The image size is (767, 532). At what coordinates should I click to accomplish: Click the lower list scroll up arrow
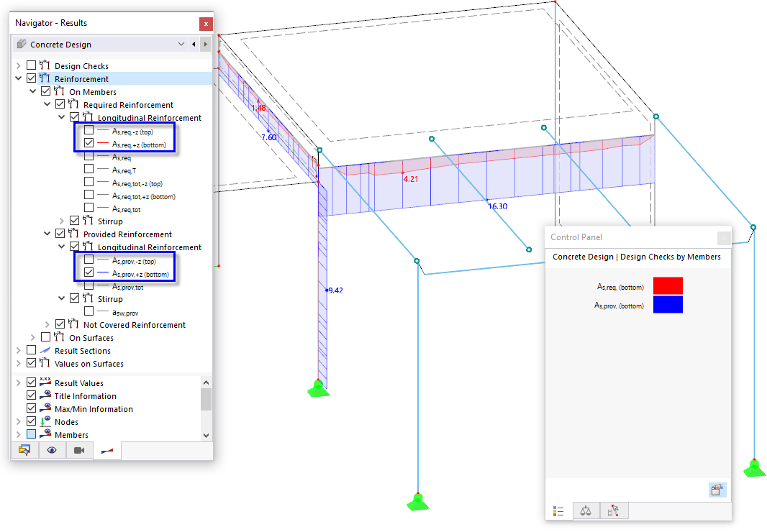pos(206,382)
